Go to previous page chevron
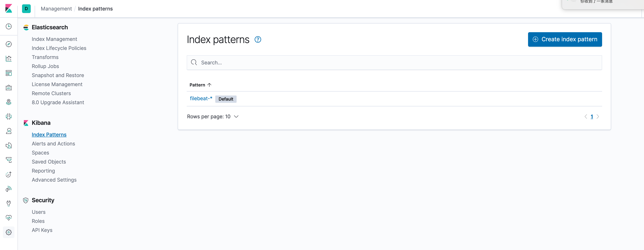644x250 pixels. [x=586, y=116]
